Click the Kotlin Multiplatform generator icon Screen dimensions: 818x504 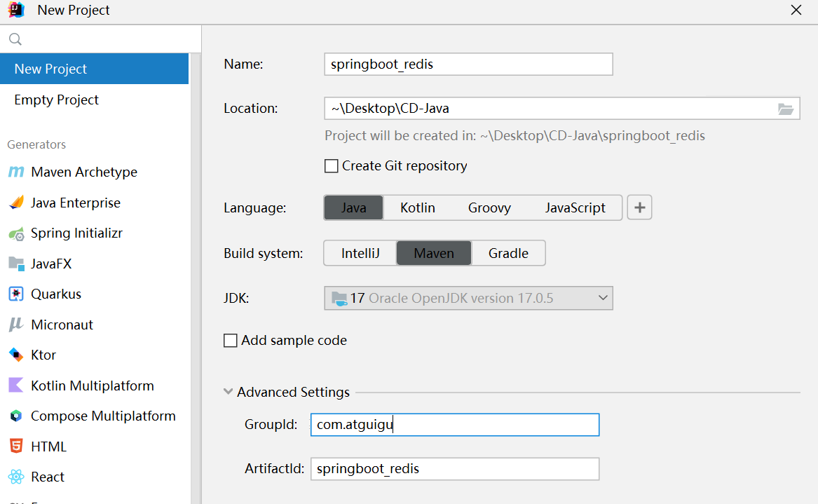16,386
